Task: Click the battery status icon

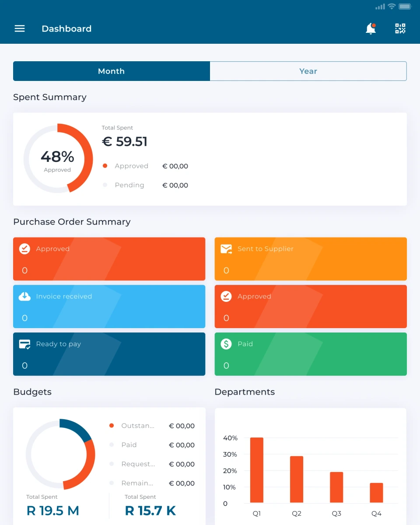Action: 405,6
